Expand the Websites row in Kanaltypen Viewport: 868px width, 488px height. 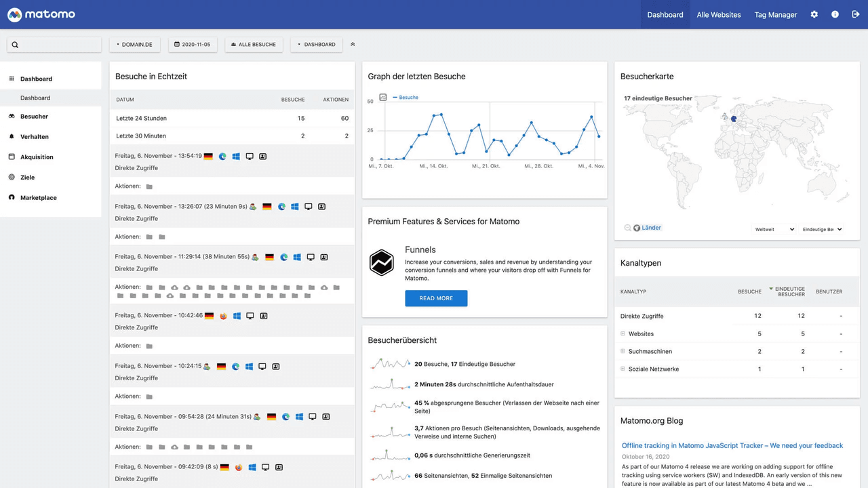click(x=623, y=333)
